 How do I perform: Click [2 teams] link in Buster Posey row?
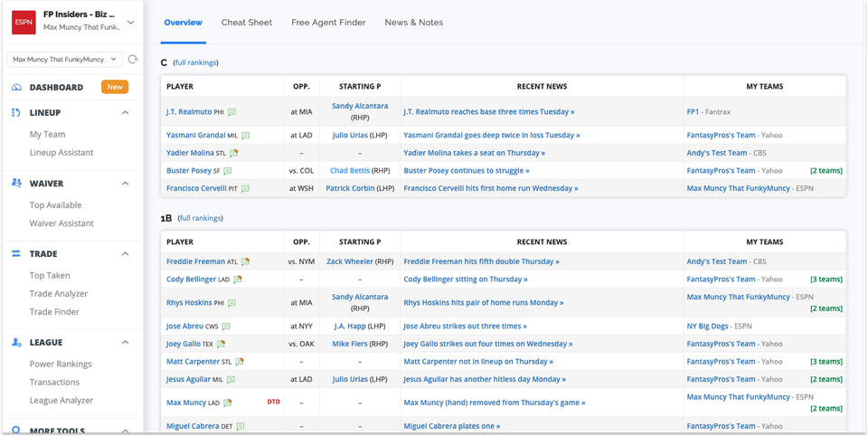[826, 171]
